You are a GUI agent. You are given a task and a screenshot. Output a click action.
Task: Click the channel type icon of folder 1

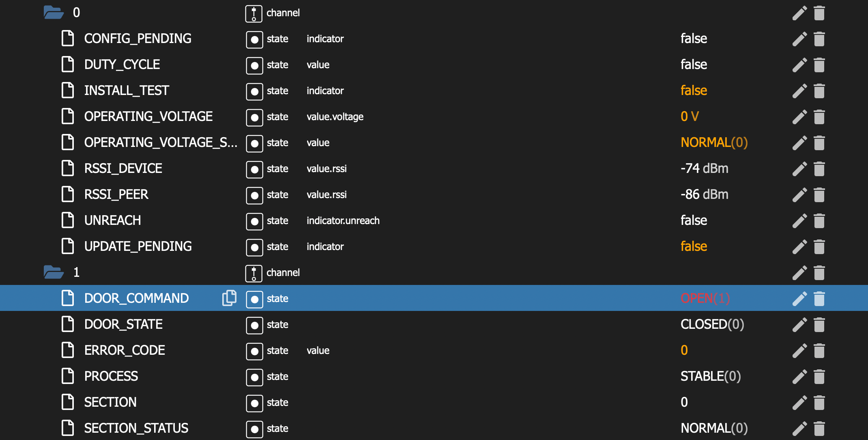[254, 273]
